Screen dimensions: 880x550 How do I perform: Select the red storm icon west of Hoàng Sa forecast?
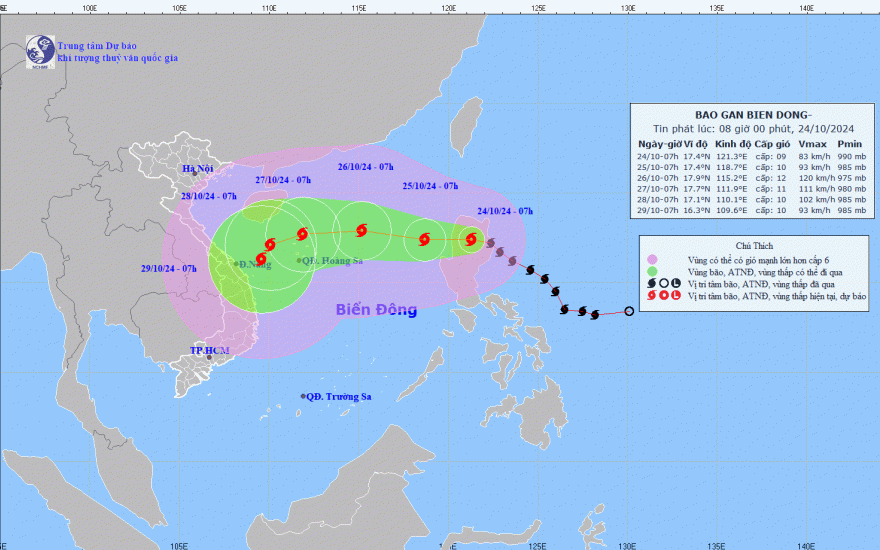pyautogui.click(x=302, y=233)
